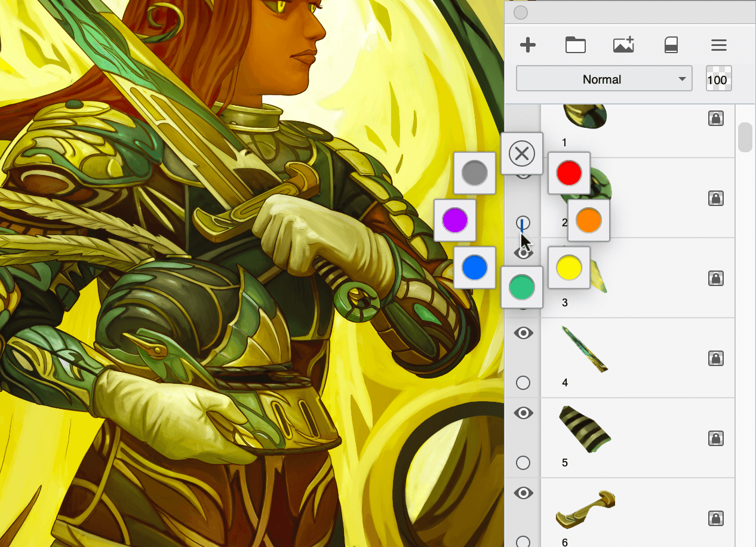The image size is (756, 547).
Task: Select the layer 4 sword thumbnail
Action: (585, 349)
